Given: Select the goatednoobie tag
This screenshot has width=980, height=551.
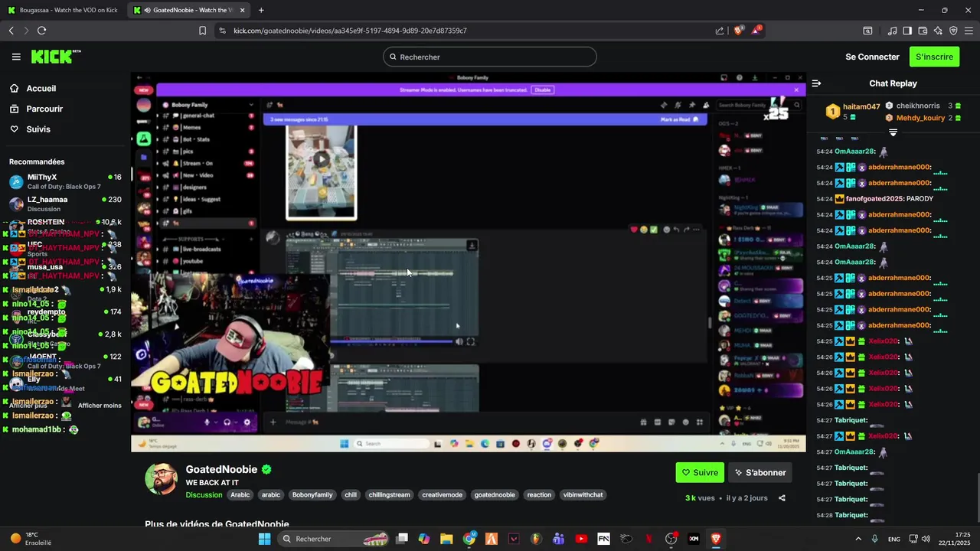Looking at the screenshot, I should (495, 495).
